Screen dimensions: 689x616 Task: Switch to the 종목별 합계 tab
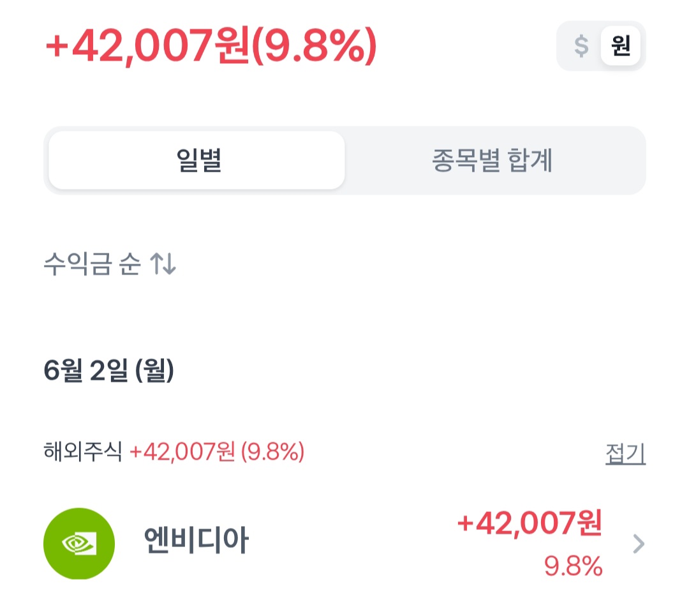(493, 160)
